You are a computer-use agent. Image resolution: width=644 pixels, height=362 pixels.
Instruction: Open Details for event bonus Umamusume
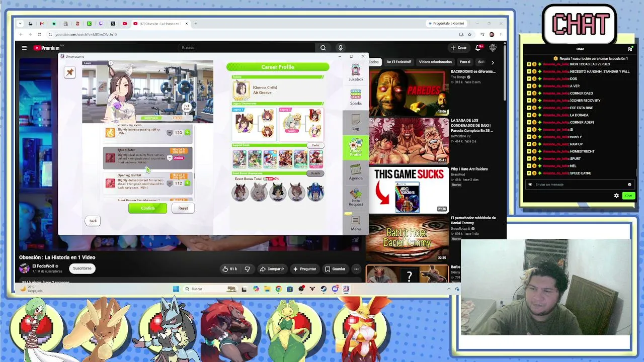[315, 173]
